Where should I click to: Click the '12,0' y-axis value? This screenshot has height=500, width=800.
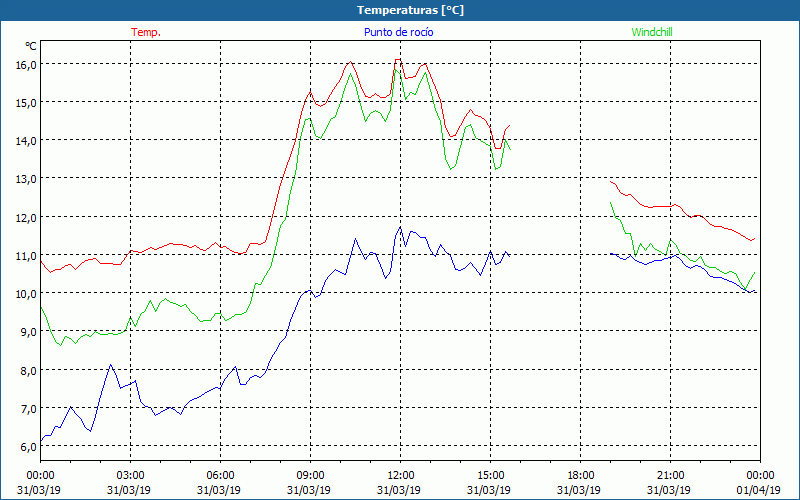point(26,217)
